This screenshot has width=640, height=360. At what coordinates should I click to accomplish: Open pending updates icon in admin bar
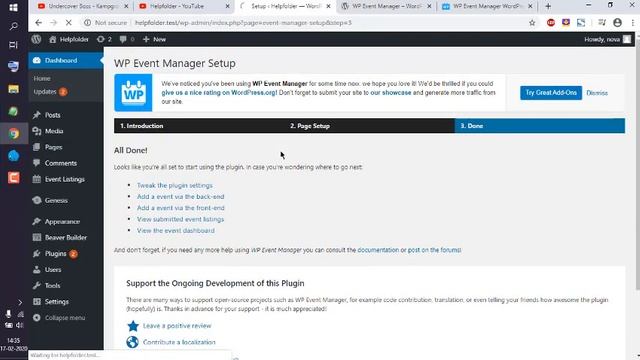point(104,39)
